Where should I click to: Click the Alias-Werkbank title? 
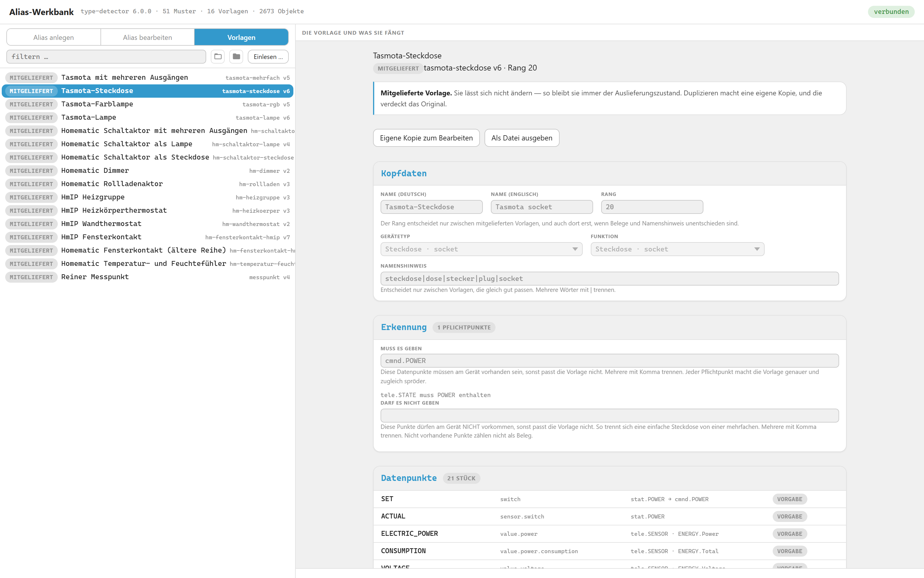pyautogui.click(x=41, y=12)
